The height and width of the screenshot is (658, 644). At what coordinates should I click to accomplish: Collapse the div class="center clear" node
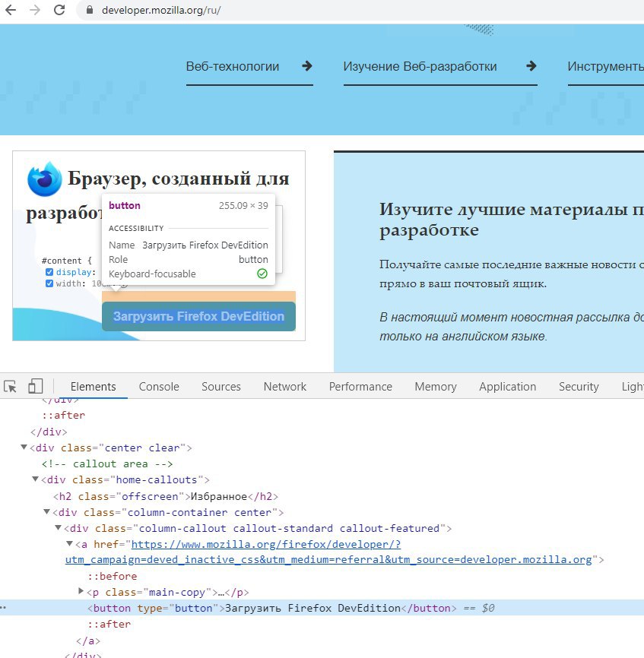pyautogui.click(x=24, y=448)
